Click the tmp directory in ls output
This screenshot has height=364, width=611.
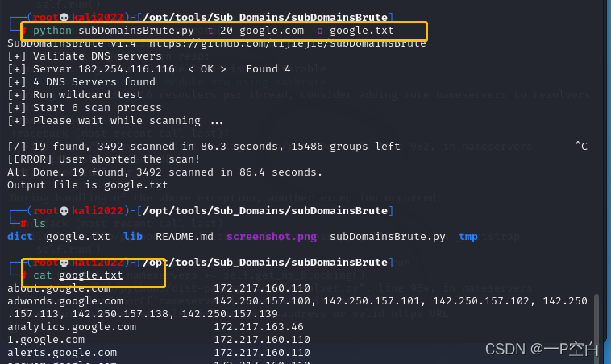pyautogui.click(x=468, y=236)
